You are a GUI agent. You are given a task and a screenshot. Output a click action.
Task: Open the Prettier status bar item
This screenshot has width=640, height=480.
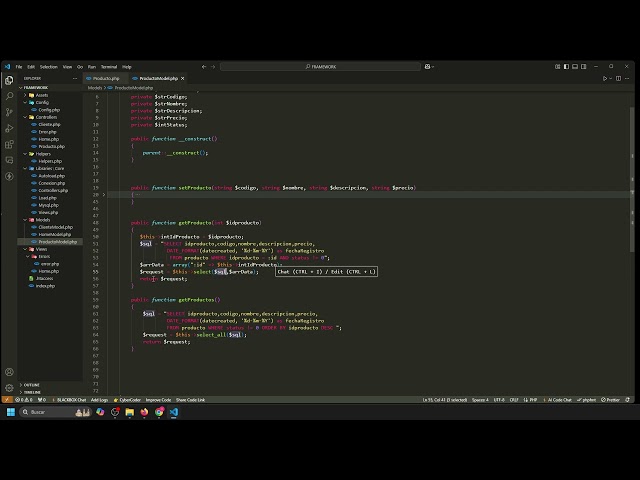(611, 400)
